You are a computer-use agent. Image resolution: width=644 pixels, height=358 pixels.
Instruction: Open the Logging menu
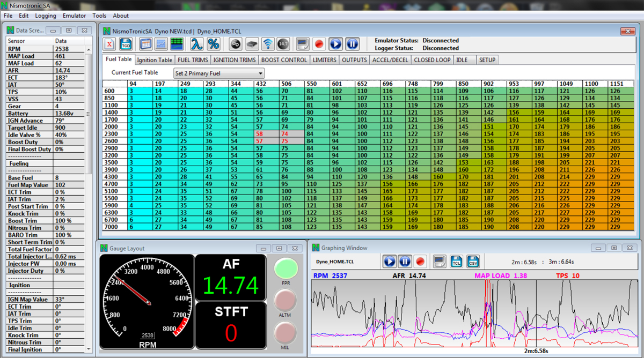pyautogui.click(x=46, y=16)
